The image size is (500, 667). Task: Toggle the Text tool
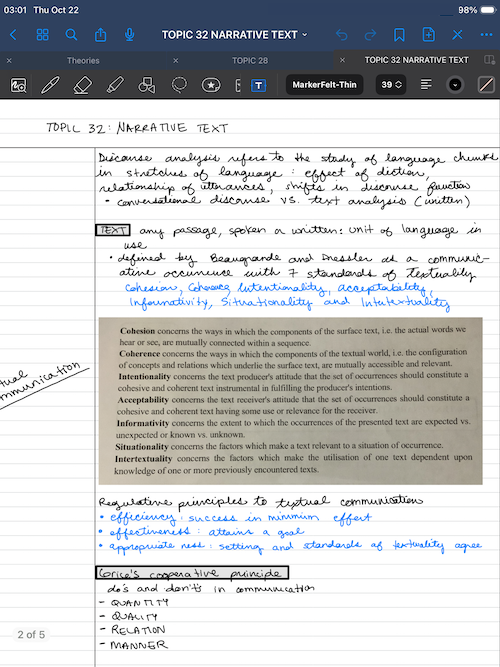tap(258, 85)
